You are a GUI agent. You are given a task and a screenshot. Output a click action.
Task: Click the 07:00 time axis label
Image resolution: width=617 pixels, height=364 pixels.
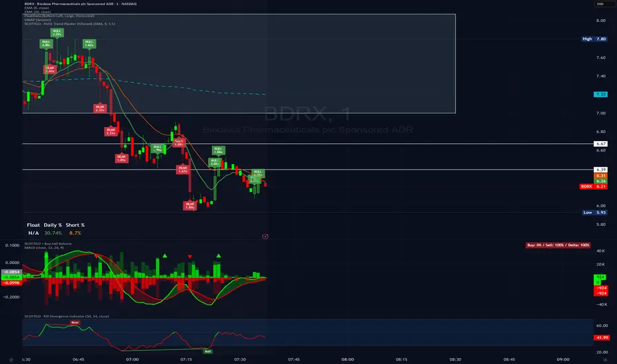click(x=132, y=359)
